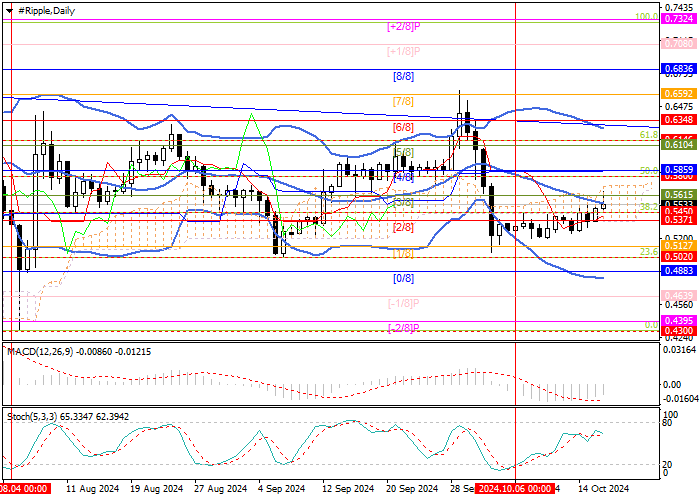
Task: Click the pink 0.7080 price tag
Action: [679, 44]
